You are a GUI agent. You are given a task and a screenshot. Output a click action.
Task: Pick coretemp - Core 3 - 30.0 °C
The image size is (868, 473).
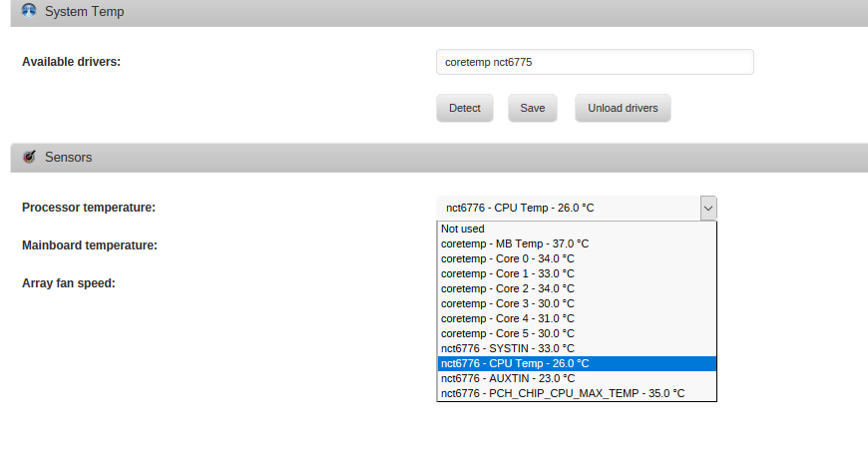pyautogui.click(x=577, y=303)
